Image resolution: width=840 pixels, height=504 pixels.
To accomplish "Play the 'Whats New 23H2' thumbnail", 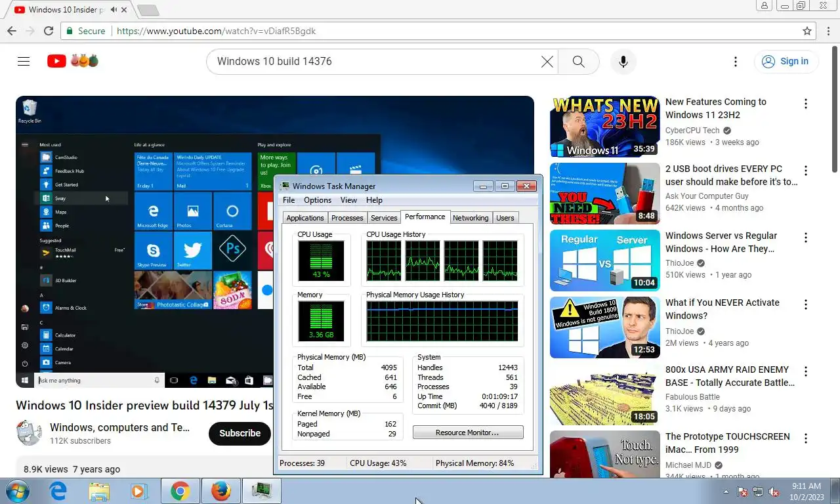I will point(605,127).
